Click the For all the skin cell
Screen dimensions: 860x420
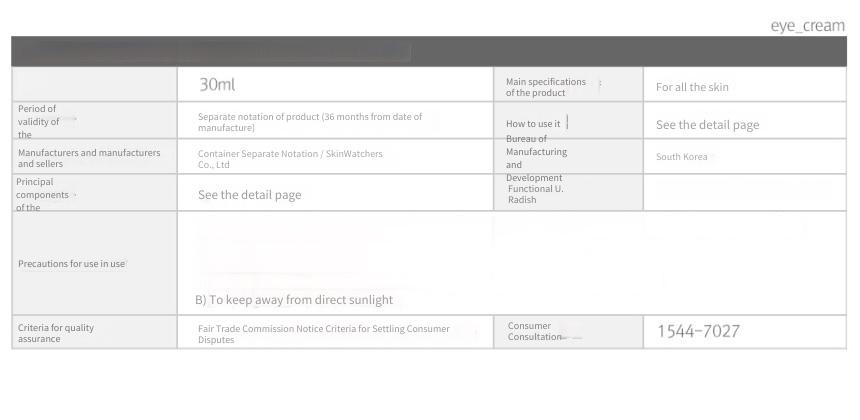pyautogui.click(x=692, y=87)
